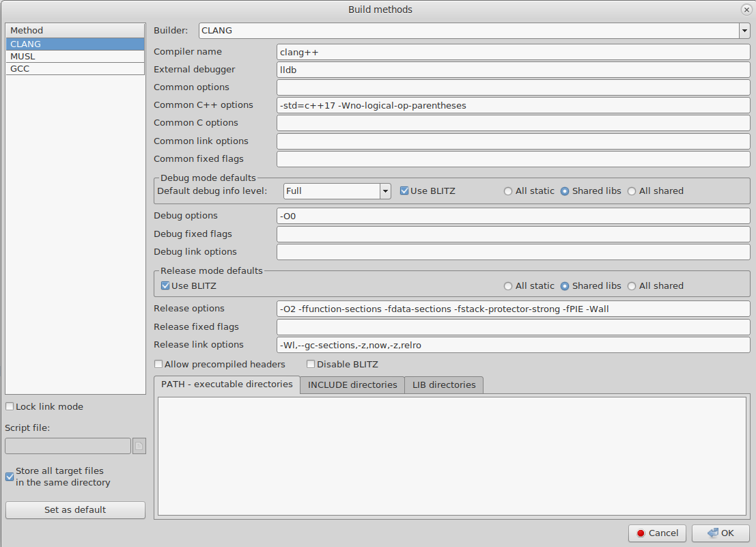Open the LIB directories tab
Viewport: 756px width, 547px height.
coord(444,385)
